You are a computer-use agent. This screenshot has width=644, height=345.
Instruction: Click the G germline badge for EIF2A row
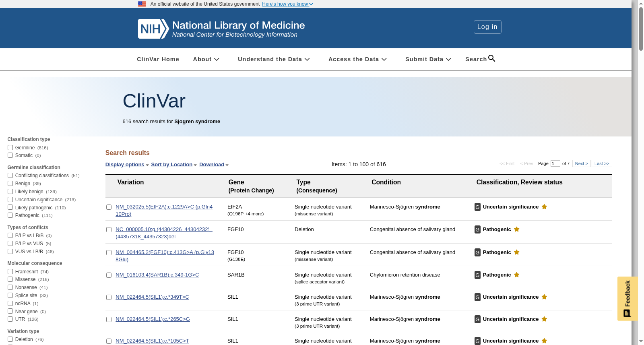[x=477, y=207]
